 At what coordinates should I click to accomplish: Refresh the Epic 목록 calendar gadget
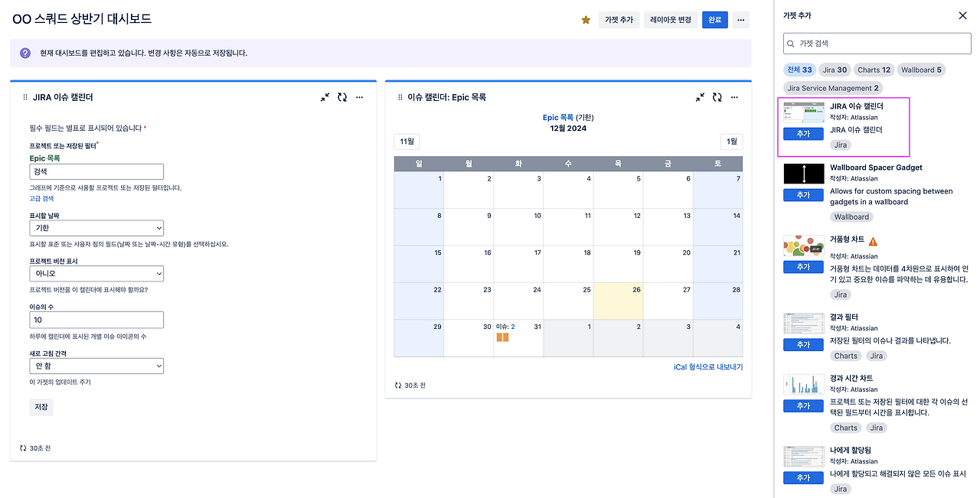click(x=717, y=97)
